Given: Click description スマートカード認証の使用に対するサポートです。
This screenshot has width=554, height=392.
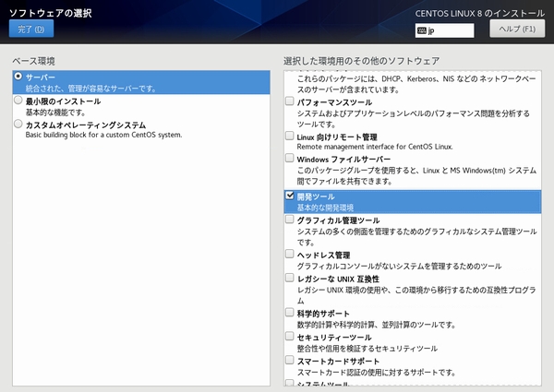Looking at the screenshot, I should [x=377, y=373].
